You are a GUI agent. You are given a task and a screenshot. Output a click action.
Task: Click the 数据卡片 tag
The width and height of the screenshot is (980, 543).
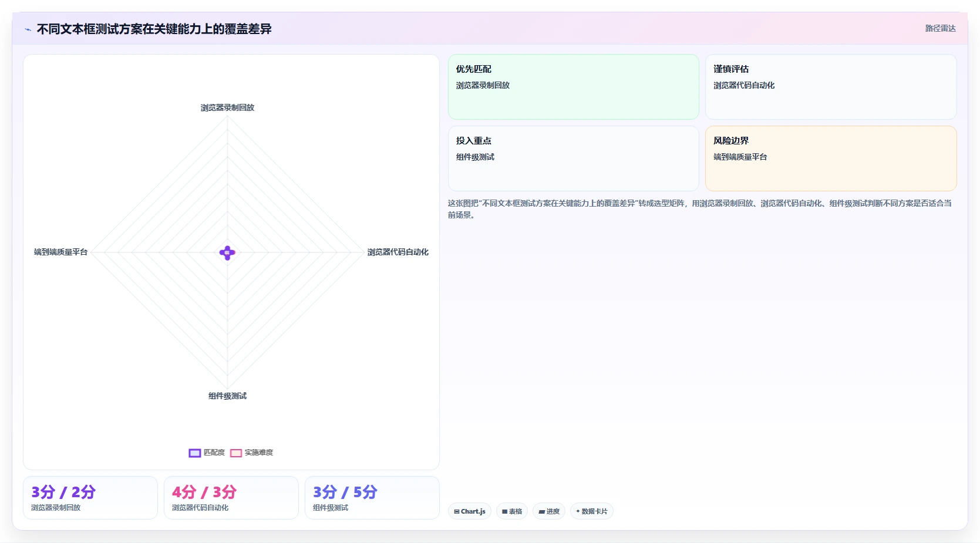pyautogui.click(x=592, y=511)
